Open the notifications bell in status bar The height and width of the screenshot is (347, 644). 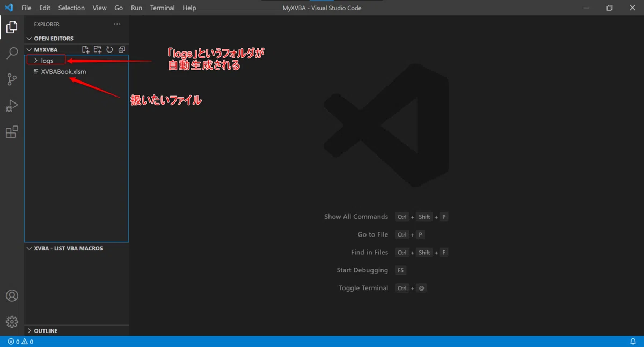[x=633, y=342]
